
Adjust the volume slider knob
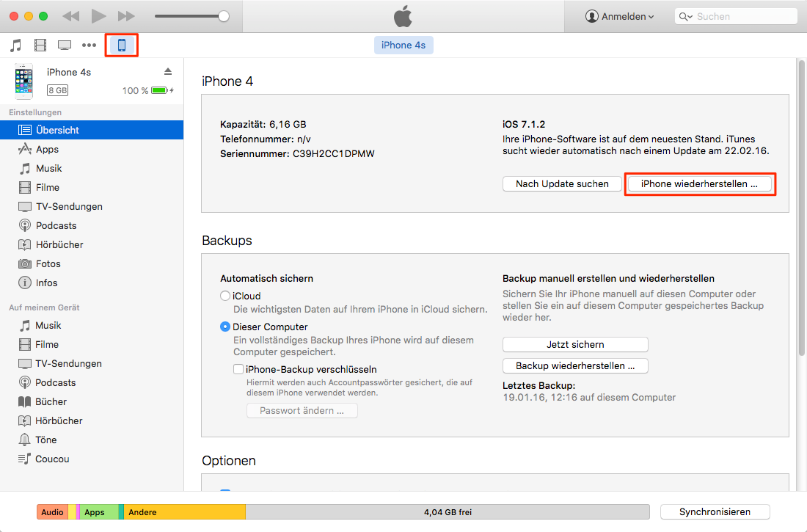[223, 16]
